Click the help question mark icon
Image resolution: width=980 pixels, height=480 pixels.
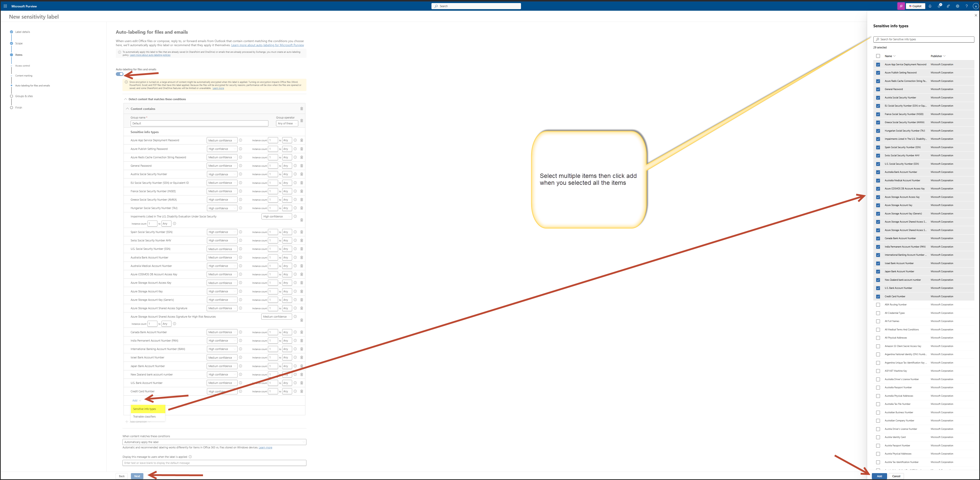tap(966, 6)
